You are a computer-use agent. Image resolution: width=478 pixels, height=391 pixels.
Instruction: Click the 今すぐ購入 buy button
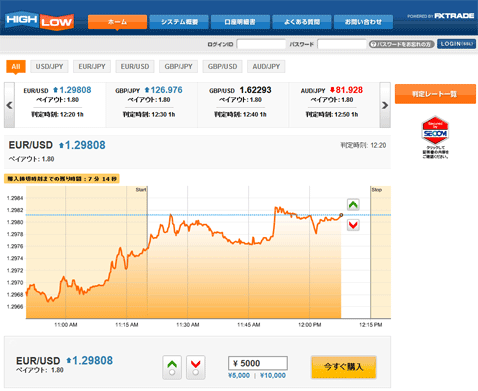point(344,367)
